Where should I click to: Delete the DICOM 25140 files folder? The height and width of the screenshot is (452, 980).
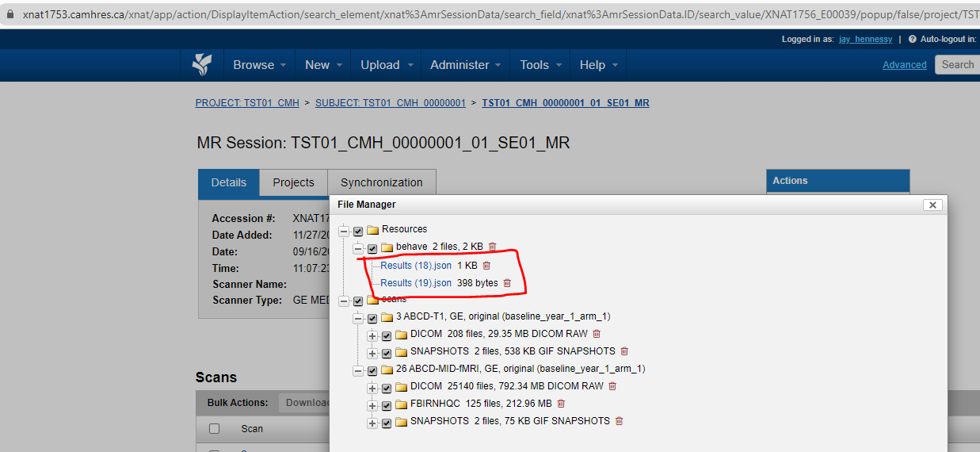click(612, 386)
